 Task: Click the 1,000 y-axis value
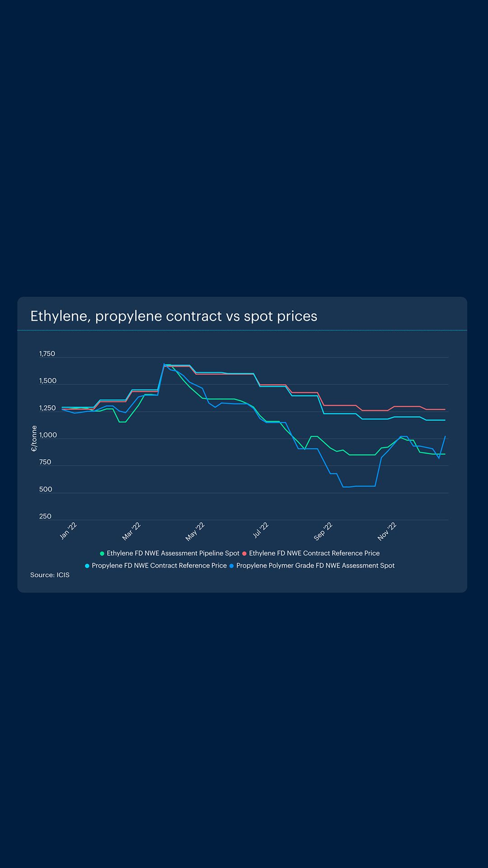[x=48, y=435]
